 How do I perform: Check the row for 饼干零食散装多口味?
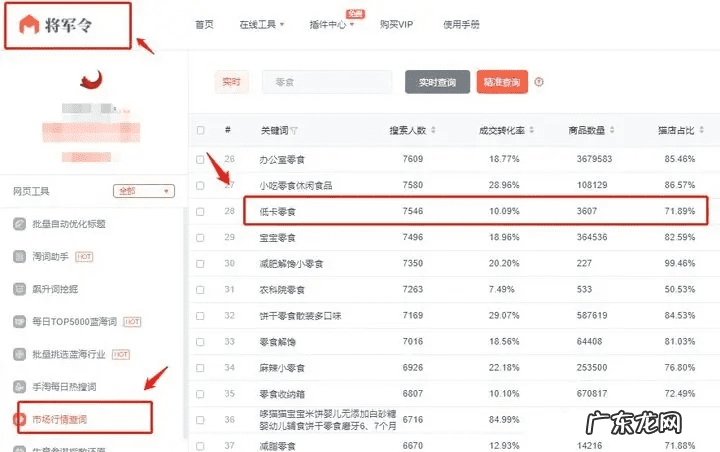pos(200,316)
